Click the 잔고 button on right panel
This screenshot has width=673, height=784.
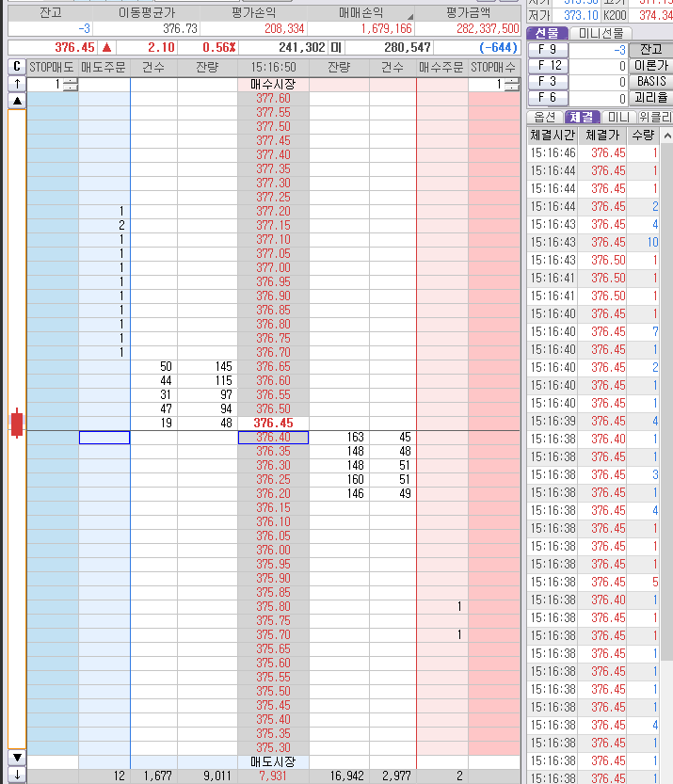point(650,50)
